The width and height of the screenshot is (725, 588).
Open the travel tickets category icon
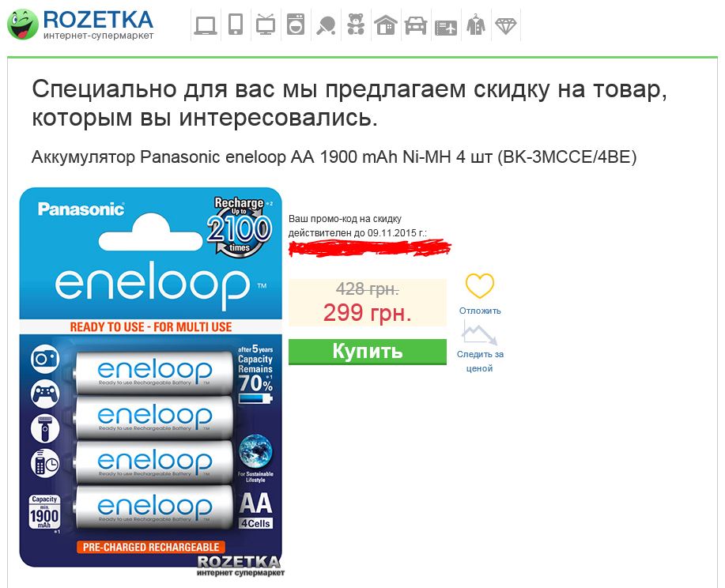(x=446, y=28)
